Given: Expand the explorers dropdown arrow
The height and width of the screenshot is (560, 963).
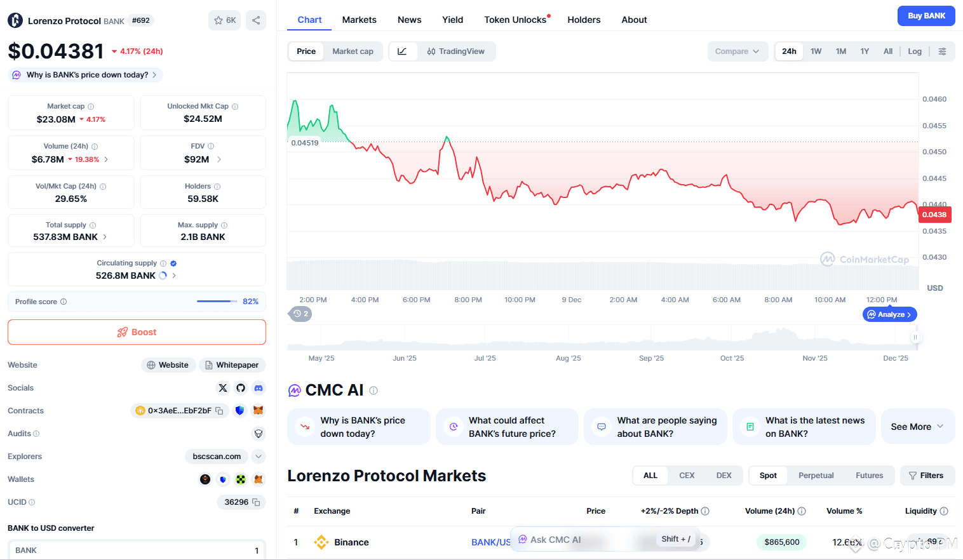Looking at the screenshot, I should tap(259, 457).
